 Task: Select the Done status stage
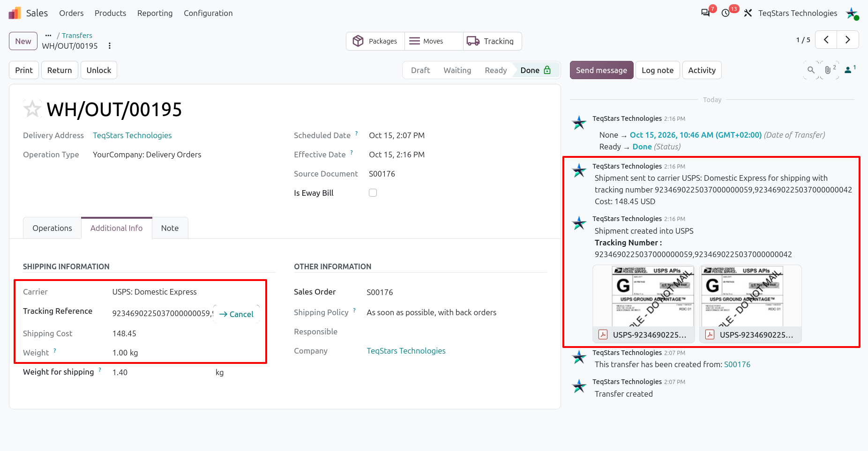pyautogui.click(x=536, y=70)
